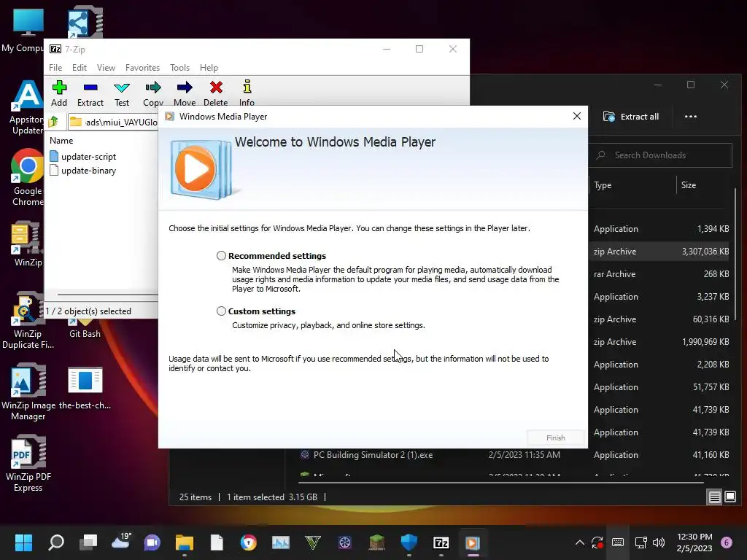The image size is (747, 560).
Task: Open the Edit menu in 7-Zip
Action: pyautogui.click(x=79, y=68)
